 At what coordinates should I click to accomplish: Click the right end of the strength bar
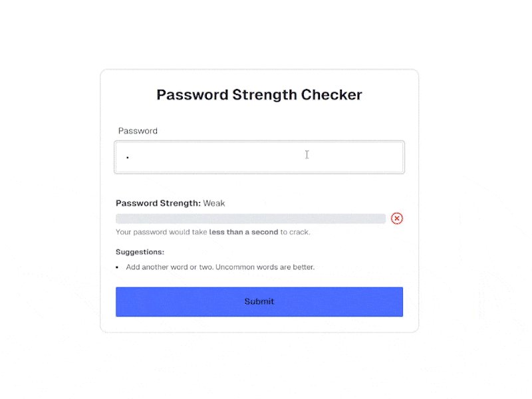384,218
